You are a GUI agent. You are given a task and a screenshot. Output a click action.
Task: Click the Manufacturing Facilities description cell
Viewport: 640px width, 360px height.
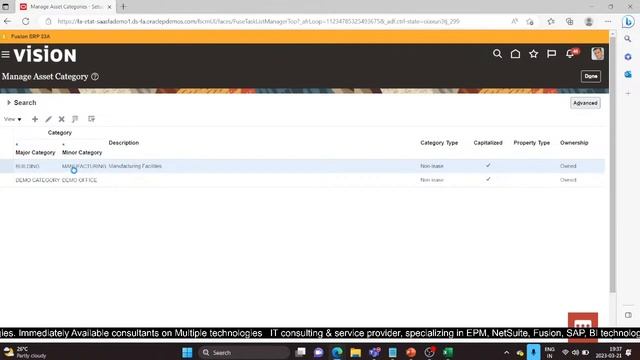[x=135, y=166]
